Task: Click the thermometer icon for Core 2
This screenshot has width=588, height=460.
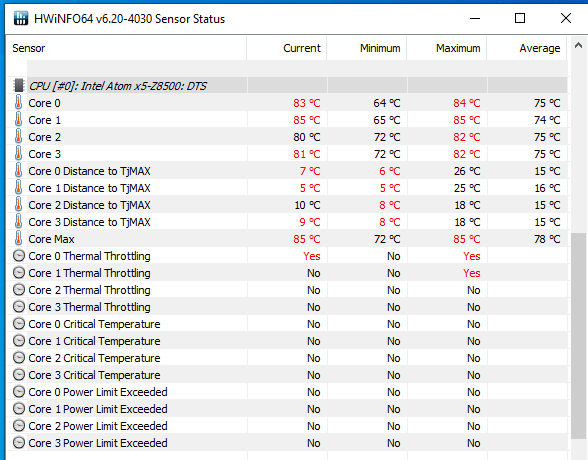Action: [18, 136]
